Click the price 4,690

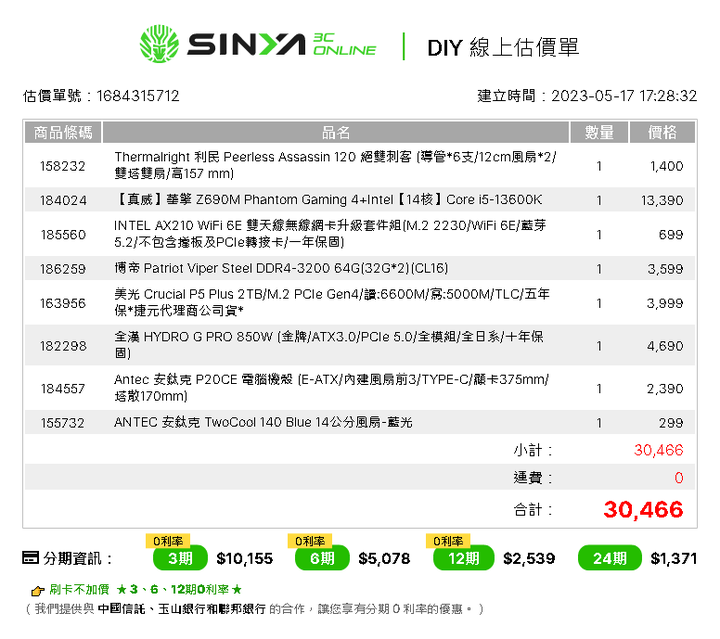(x=665, y=346)
